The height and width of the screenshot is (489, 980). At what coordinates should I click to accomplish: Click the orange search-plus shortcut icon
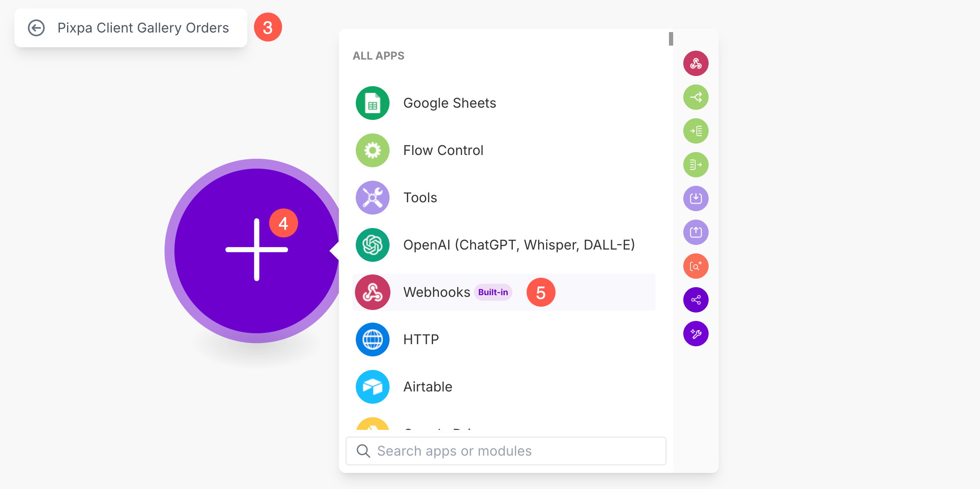point(696,266)
